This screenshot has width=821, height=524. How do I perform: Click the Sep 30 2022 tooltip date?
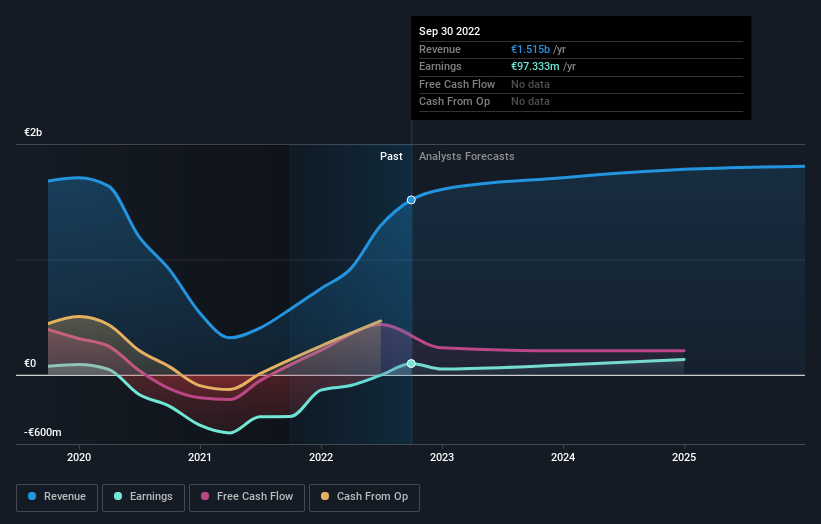pos(449,31)
